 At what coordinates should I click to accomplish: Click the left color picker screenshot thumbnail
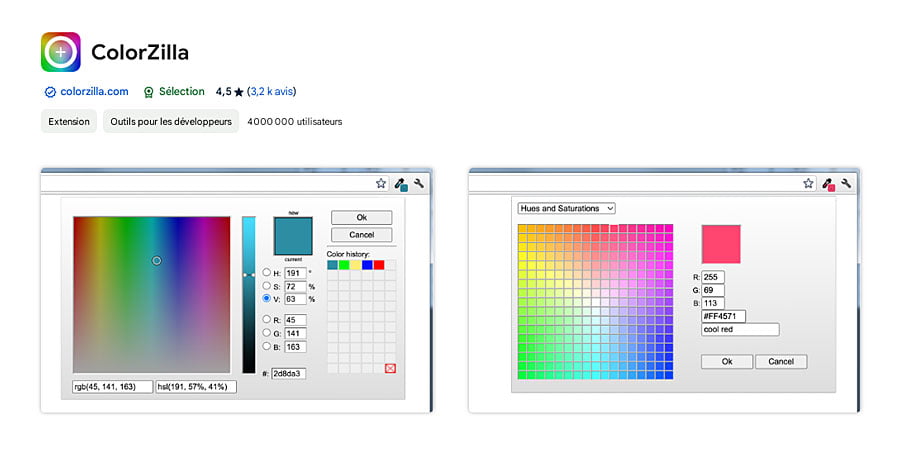pos(236,290)
